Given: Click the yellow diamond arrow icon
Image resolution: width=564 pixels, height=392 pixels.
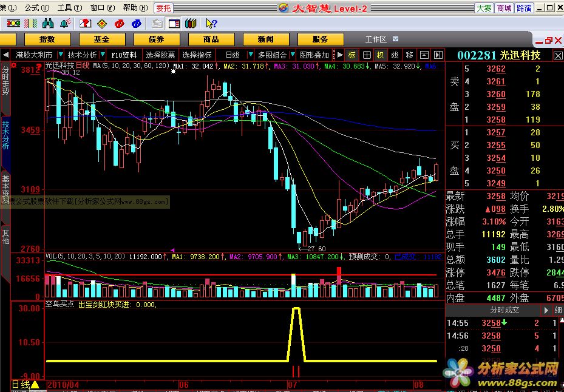Looking at the screenshot, I should click(103, 24).
